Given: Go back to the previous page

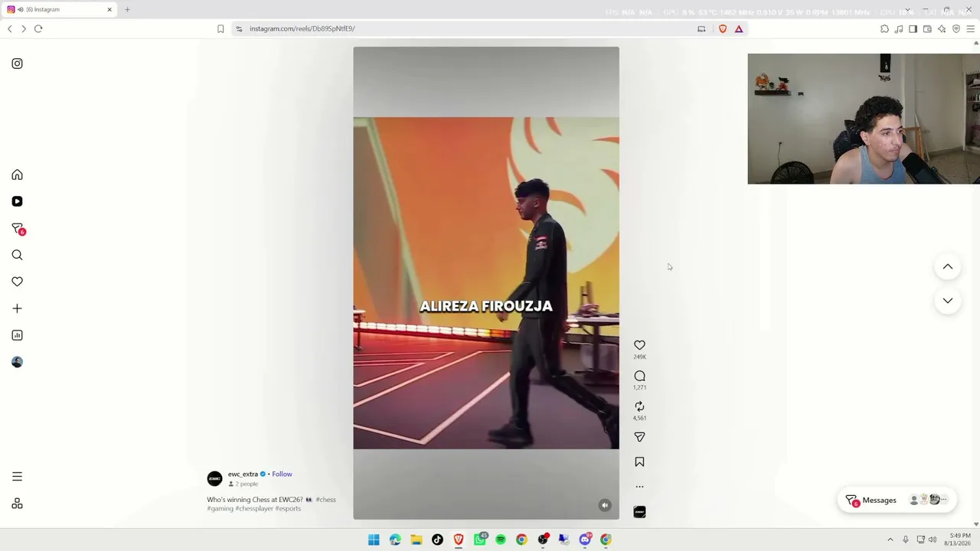Looking at the screenshot, I should (9, 28).
